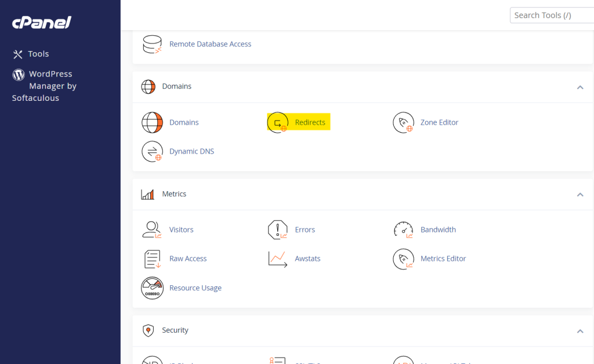Click the cPanel logo
594x364 pixels.
42,23
